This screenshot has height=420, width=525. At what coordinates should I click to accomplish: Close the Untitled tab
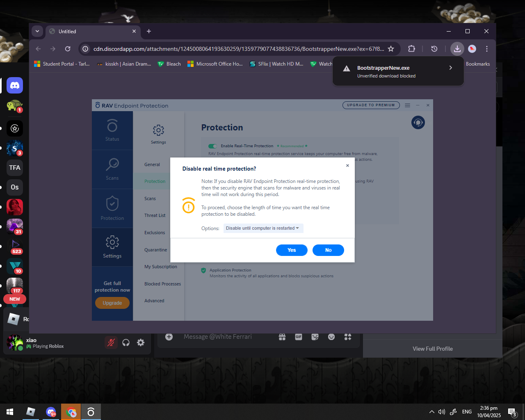click(x=134, y=31)
